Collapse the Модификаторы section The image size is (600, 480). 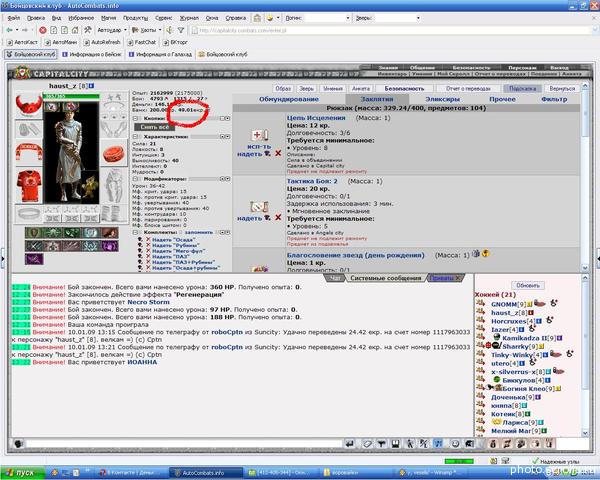(135, 179)
